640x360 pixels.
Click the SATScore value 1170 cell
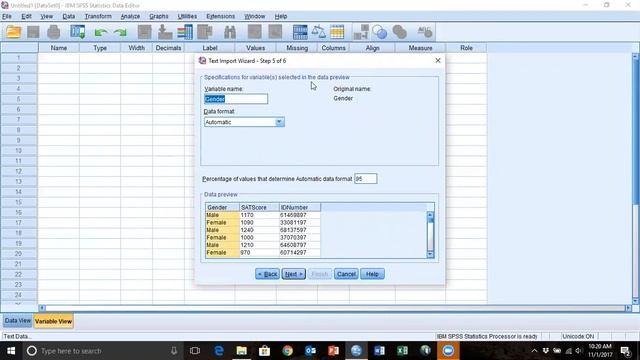click(x=259, y=215)
